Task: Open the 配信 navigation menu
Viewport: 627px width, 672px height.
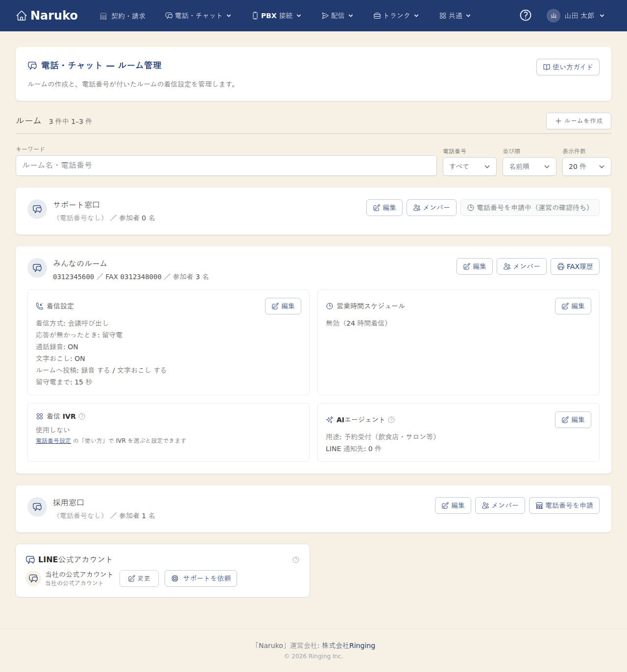Action: pos(338,16)
